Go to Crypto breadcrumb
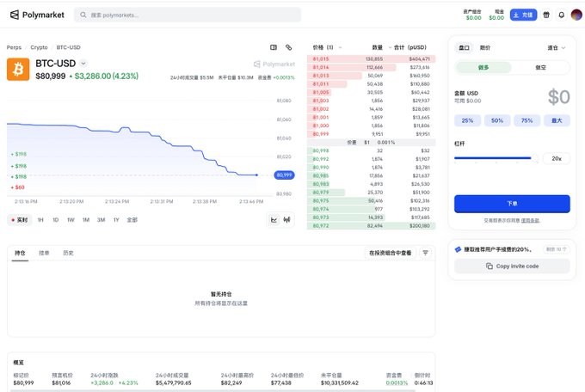Viewport: 585px width, 392px height. 39,47
